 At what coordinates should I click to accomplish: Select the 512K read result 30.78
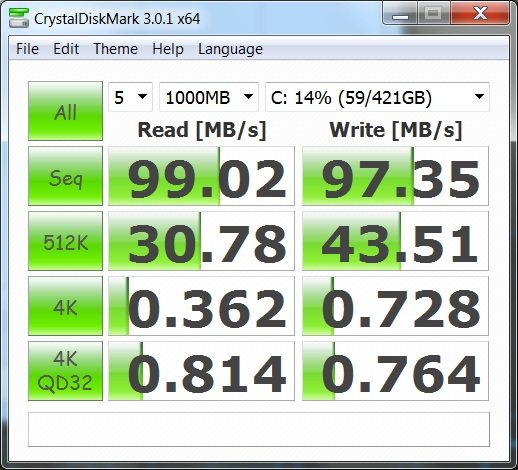tap(201, 241)
